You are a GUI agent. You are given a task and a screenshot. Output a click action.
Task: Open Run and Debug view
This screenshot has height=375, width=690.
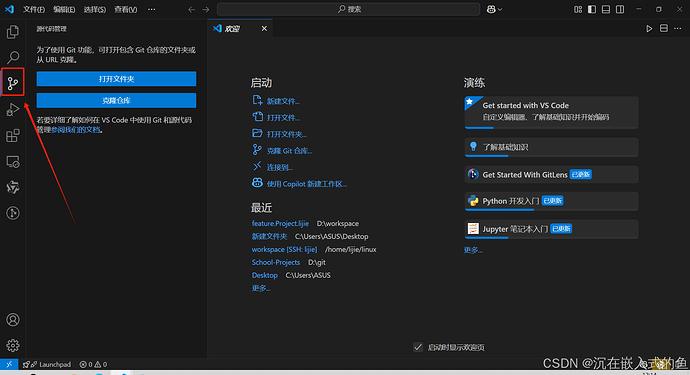pos(13,109)
